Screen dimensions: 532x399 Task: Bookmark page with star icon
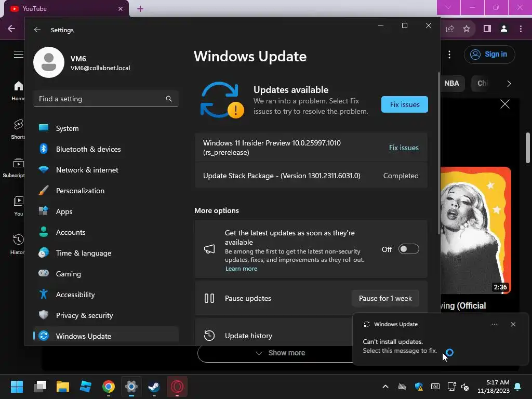pos(467,29)
